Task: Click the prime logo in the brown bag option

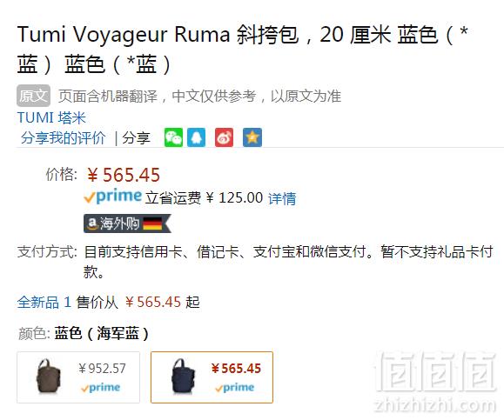Action: [101, 388]
